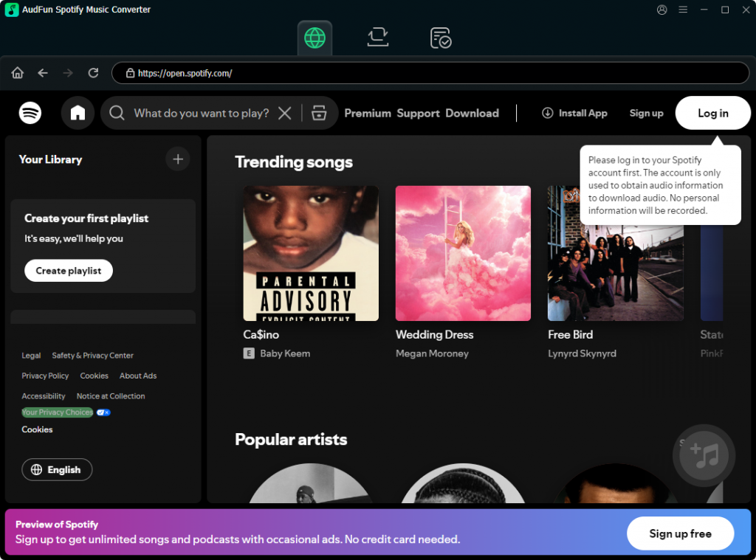Open the web browser globe tab
The image size is (756, 560).
coord(315,38)
